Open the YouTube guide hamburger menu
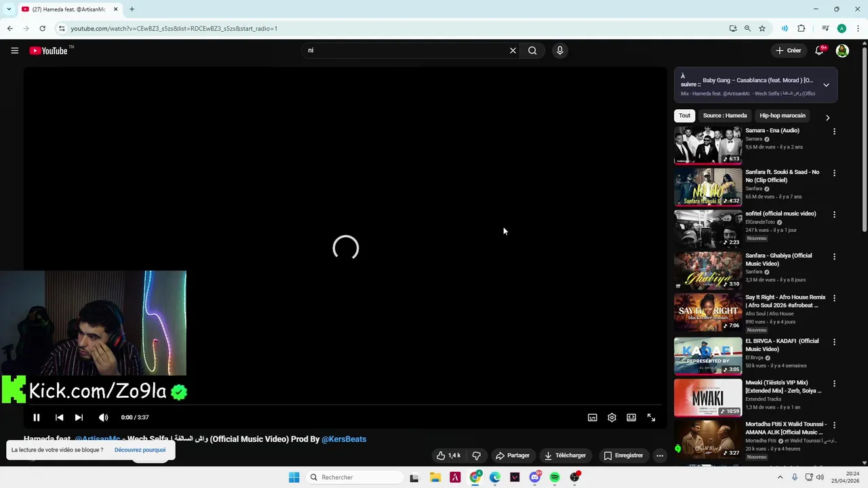Screen dimensions: 868x488 [14, 51]
